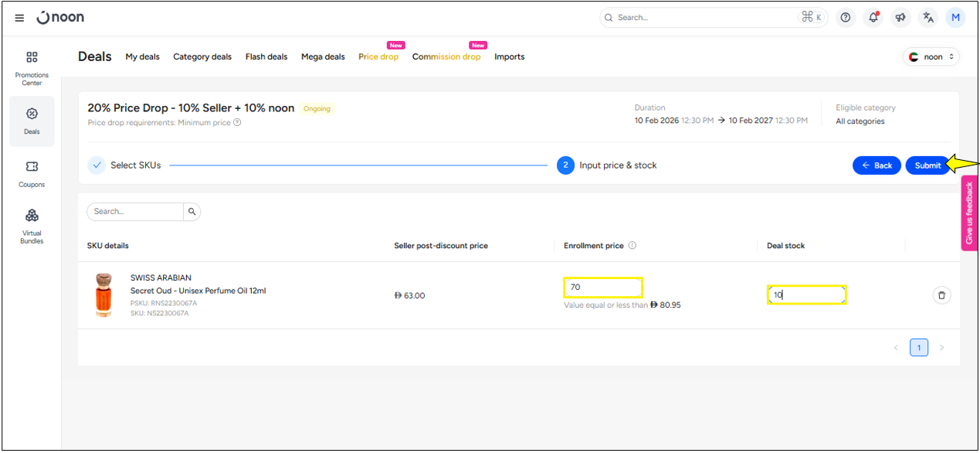Click the announcements megaphone icon
The image size is (980, 453).
[x=900, y=18]
